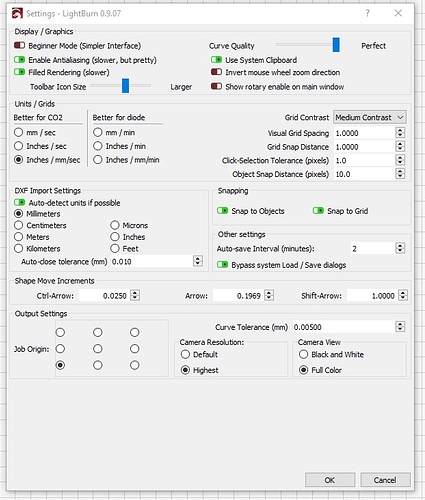Click Auto-save Interval input field
Image resolution: width=425 pixels, height=500 pixels.
coord(373,248)
